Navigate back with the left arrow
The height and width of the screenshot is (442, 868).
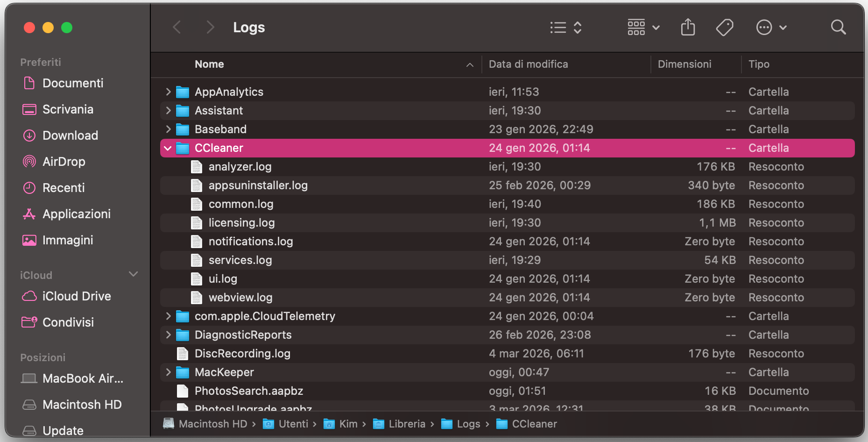coord(176,27)
